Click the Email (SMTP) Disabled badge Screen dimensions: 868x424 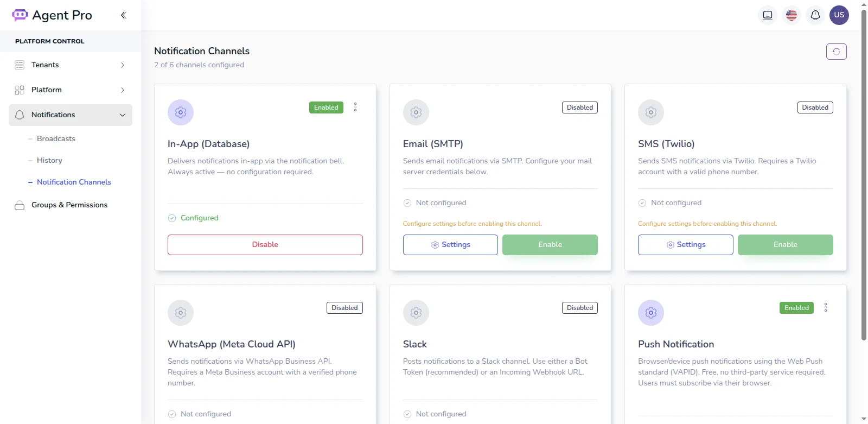[x=580, y=107]
